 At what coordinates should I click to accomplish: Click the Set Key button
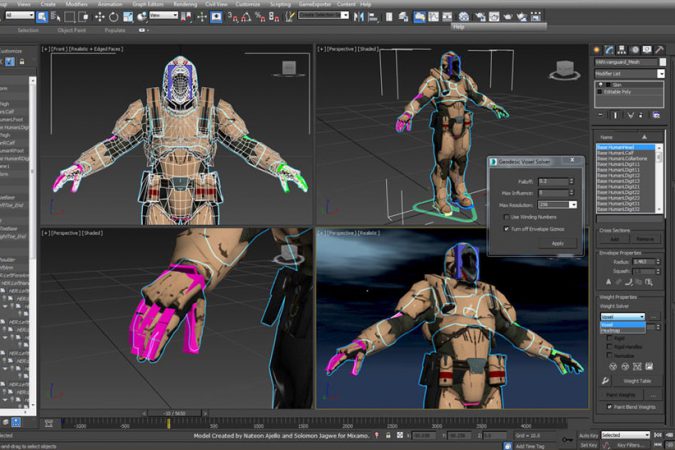[x=588, y=445]
